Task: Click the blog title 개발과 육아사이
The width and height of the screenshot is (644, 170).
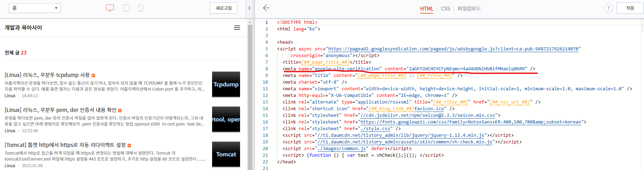Action: pos(23,28)
